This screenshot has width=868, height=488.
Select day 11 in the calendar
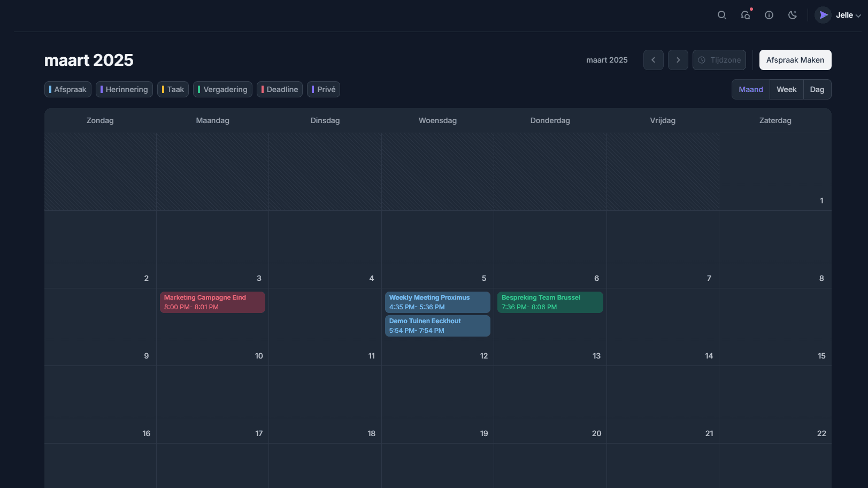tap(325, 327)
